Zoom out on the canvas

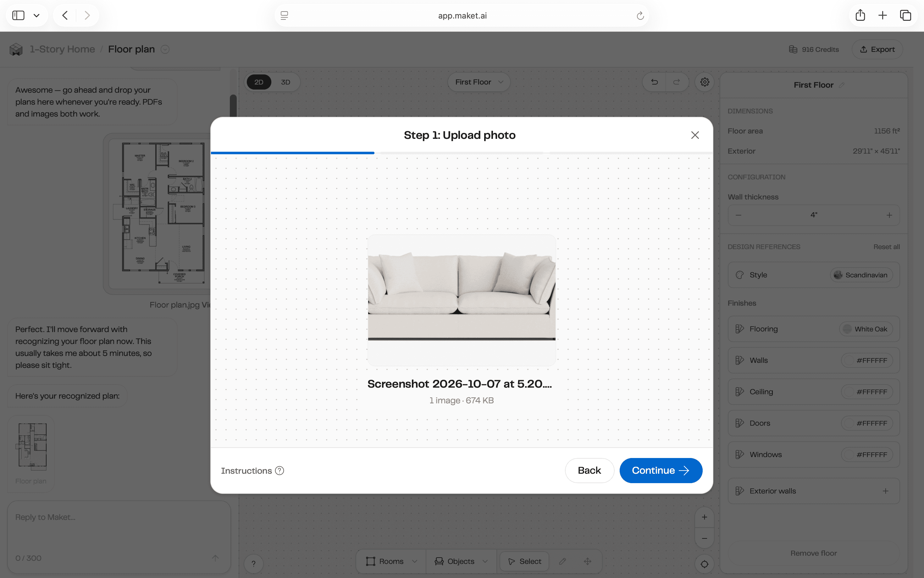[704, 538]
